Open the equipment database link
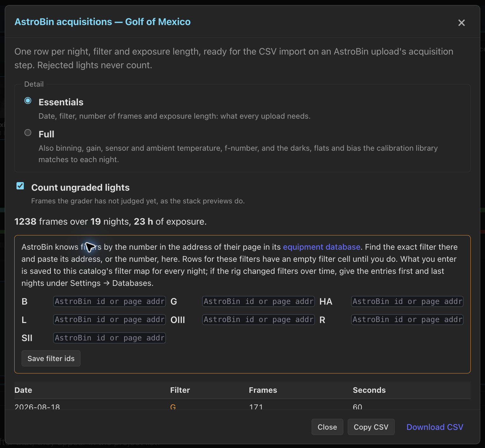485x448 pixels. [x=321, y=247]
